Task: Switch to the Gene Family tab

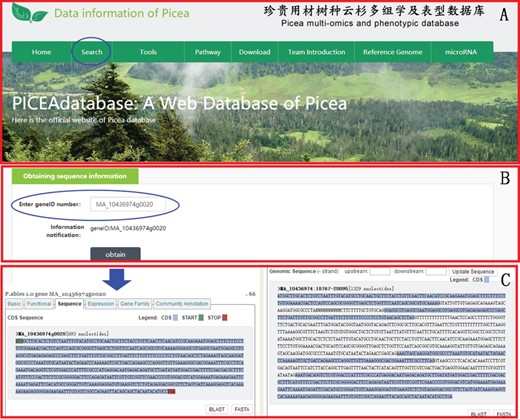Action: pyautogui.click(x=135, y=304)
